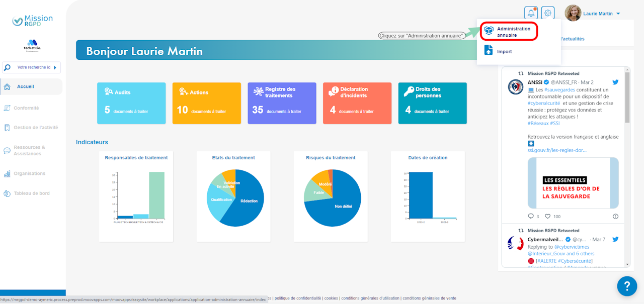This screenshot has width=644, height=304.
Task: Click the Import upload icon
Action: click(488, 50)
